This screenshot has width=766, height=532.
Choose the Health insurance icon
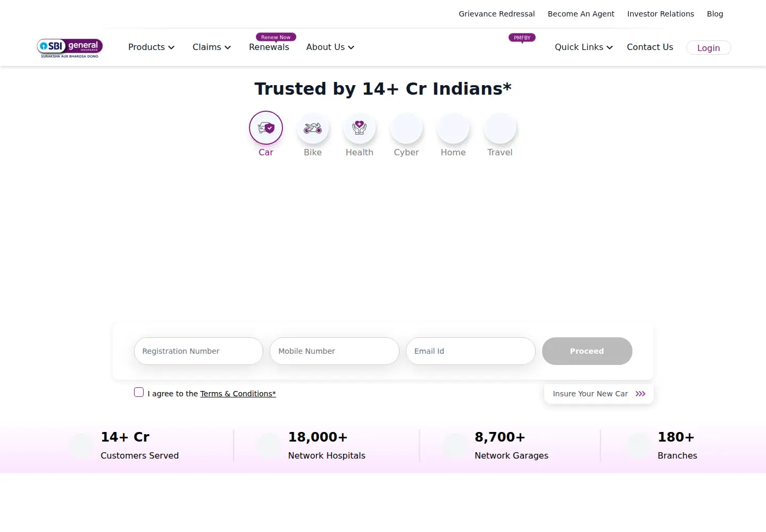tap(360, 128)
